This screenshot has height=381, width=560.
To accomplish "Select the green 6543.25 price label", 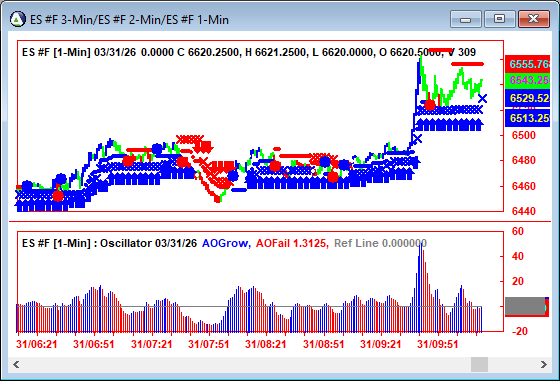I will point(528,81).
